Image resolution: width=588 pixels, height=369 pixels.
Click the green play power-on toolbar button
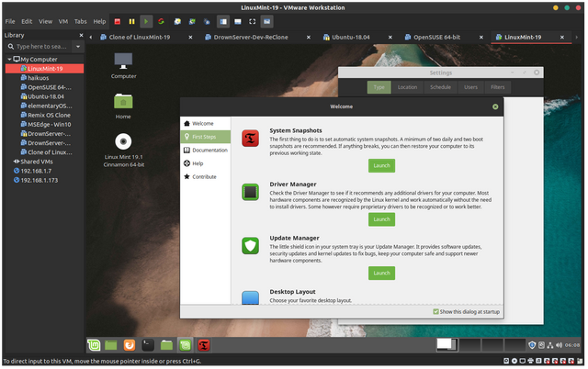146,21
